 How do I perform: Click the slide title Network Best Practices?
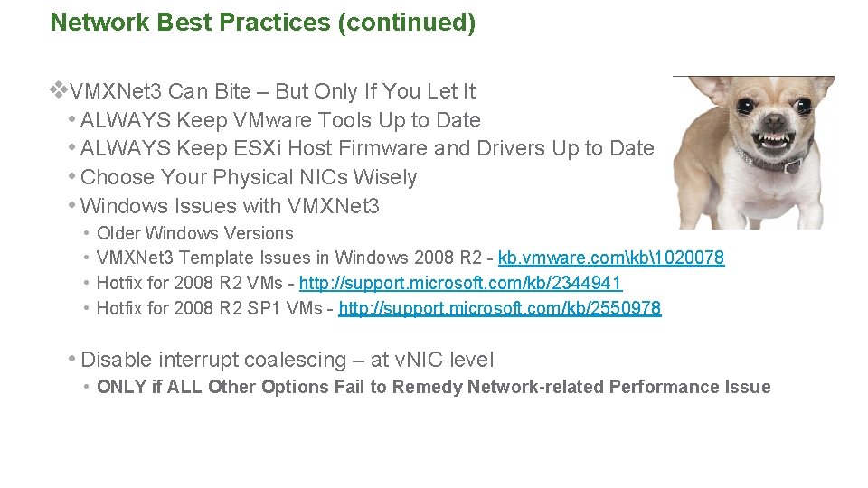point(191,23)
